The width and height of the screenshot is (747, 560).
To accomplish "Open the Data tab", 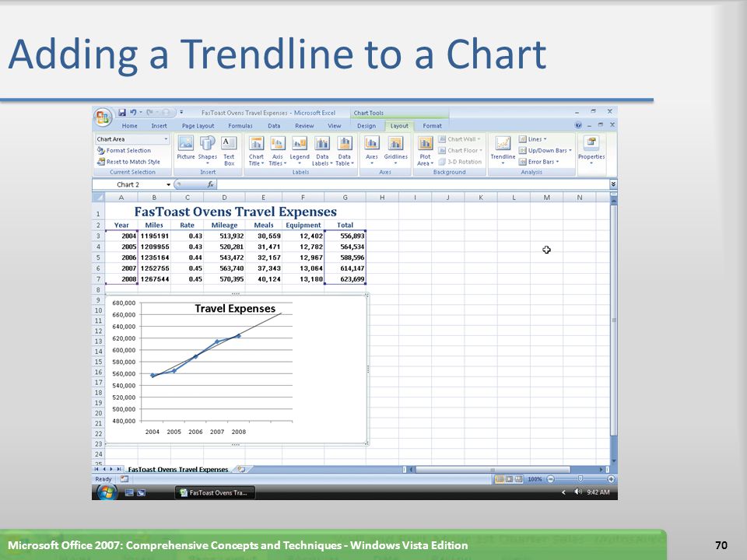I will (x=274, y=126).
